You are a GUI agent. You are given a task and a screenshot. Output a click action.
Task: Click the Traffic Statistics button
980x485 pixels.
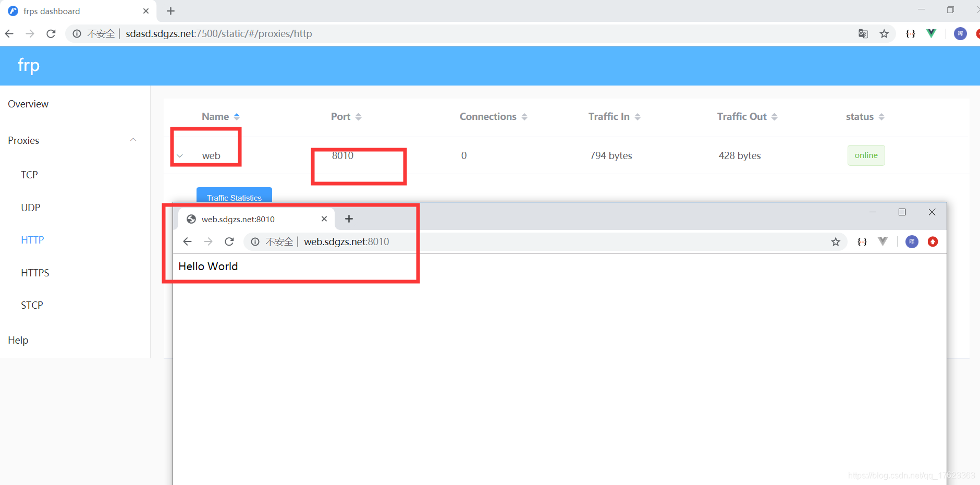click(234, 197)
